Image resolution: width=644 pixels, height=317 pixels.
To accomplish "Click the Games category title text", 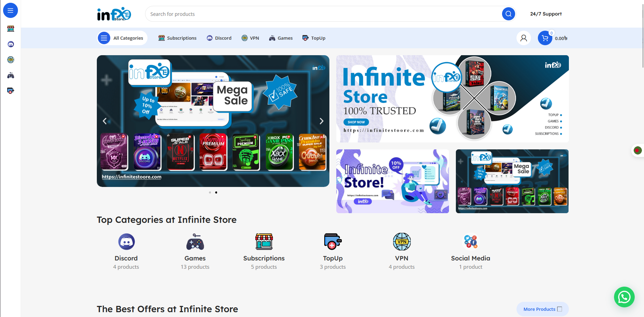I will 195,258.
